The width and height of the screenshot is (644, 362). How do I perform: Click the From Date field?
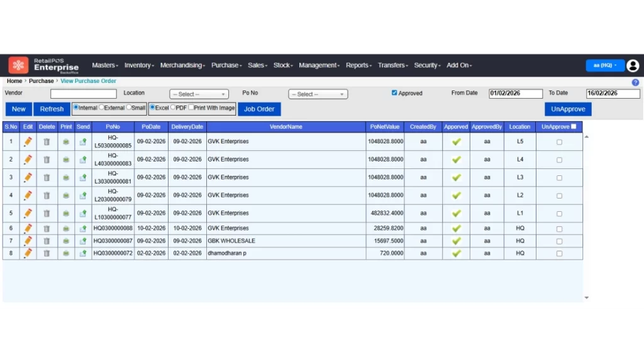(516, 94)
